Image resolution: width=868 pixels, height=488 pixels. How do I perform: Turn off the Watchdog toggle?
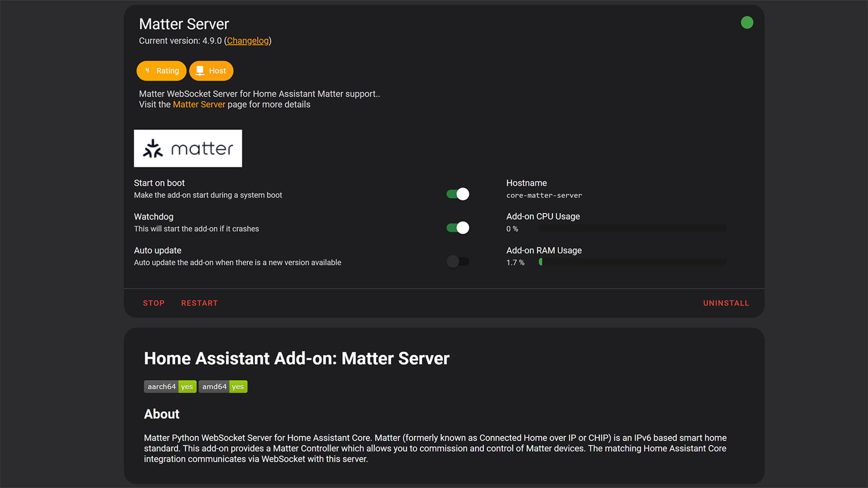click(x=458, y=228)
